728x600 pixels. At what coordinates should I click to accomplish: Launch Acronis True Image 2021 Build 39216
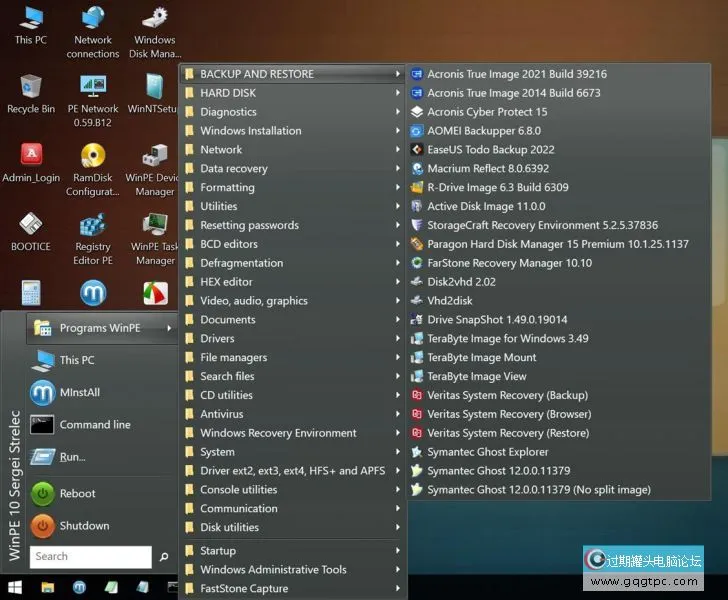(x=516, y=74)
